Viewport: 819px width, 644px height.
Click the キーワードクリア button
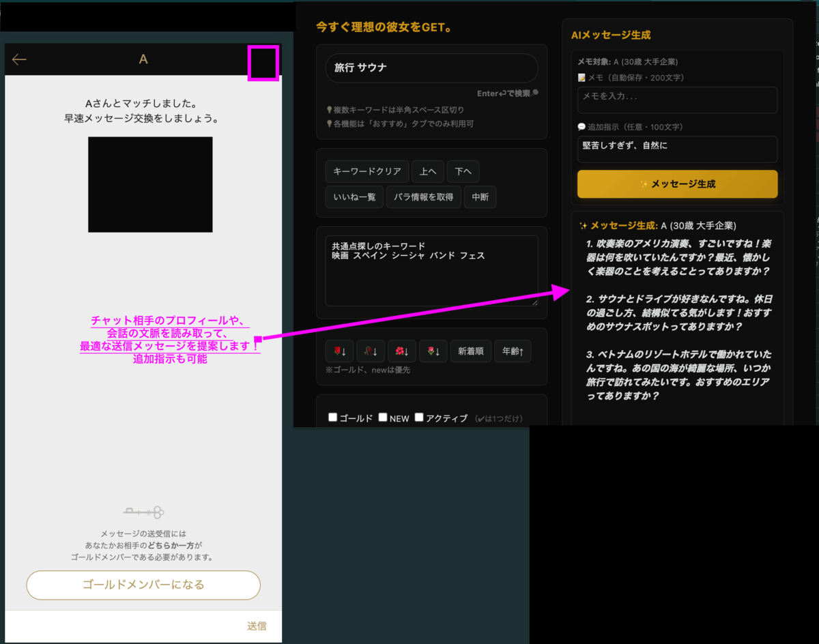367,171
